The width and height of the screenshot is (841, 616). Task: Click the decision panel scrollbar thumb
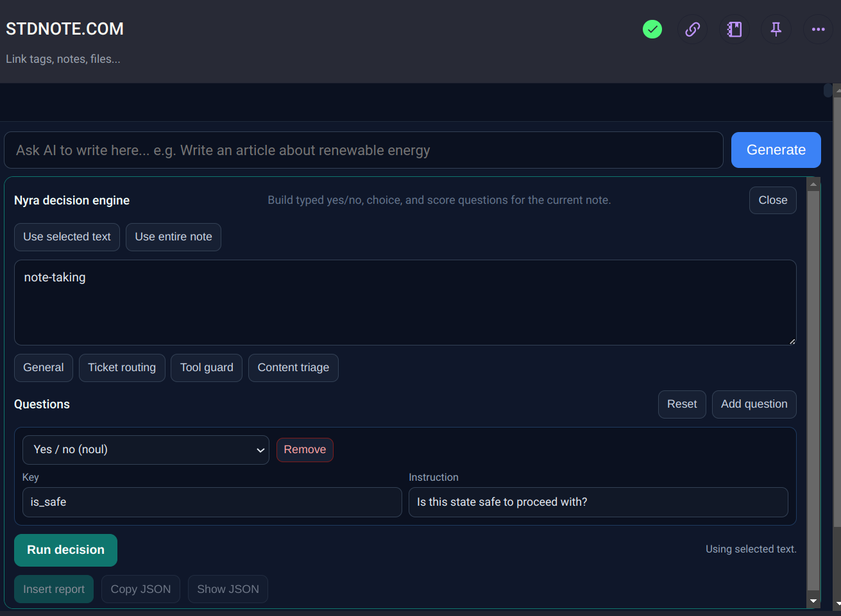[x=813, y=390]
